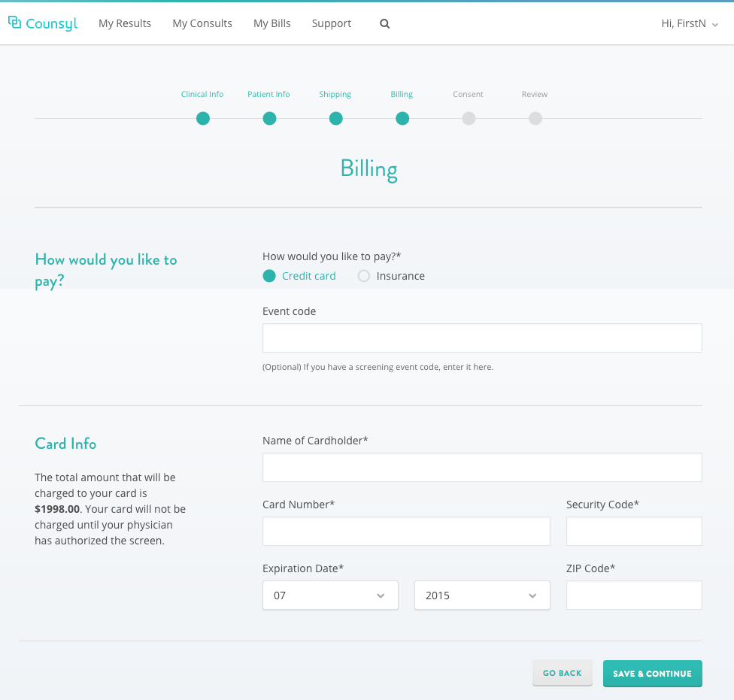Click the Billing step label
The image size is (734, 700).
coord(402,95)
